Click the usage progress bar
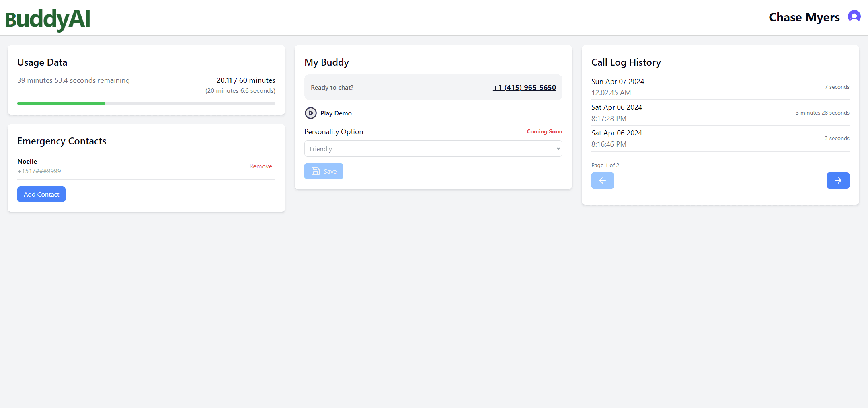Screen dimensions: 868x408 [x=146, y=103]
